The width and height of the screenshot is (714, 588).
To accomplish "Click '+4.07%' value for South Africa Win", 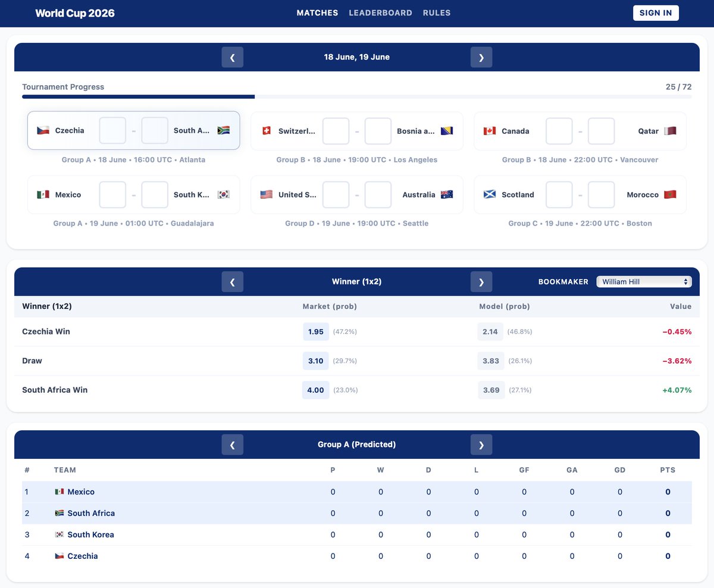I will (x=677, y=390).
